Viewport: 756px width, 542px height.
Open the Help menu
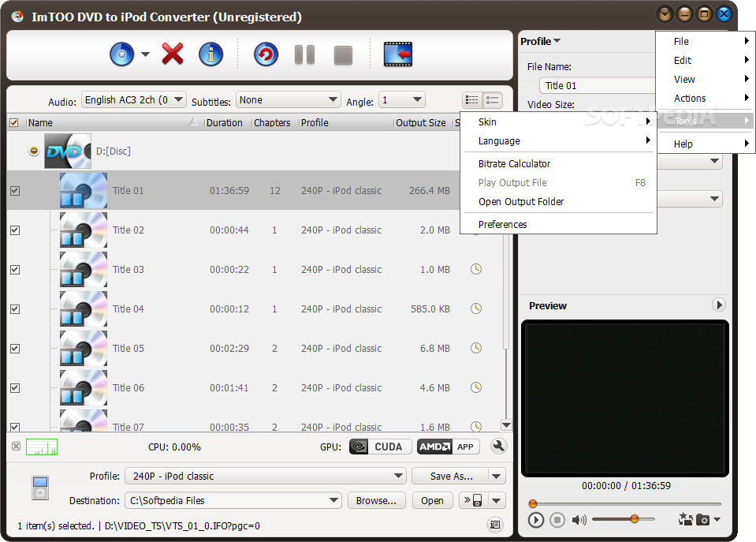(x=706, y=144)
